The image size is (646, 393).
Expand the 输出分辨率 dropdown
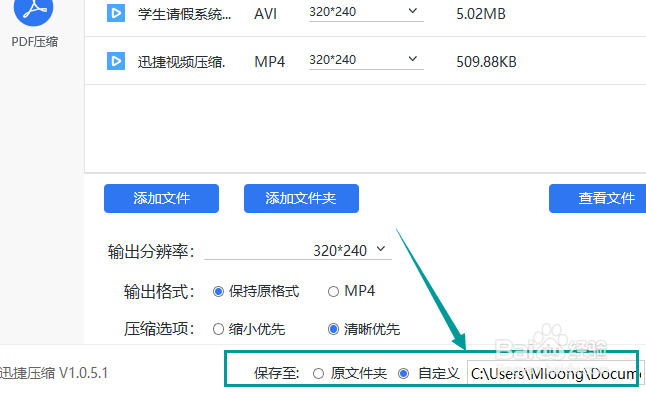tap(298, 250)
